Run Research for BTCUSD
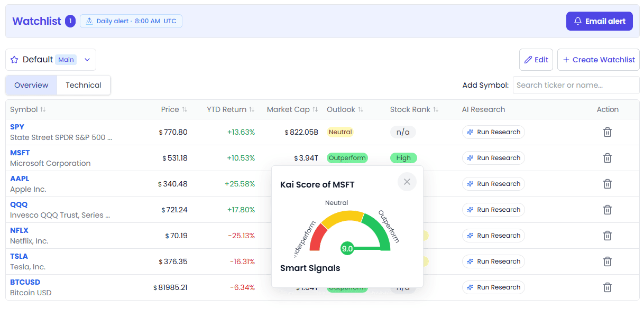Image resolution: width=644 pixels, height=309 pixels. coord(493,287)
